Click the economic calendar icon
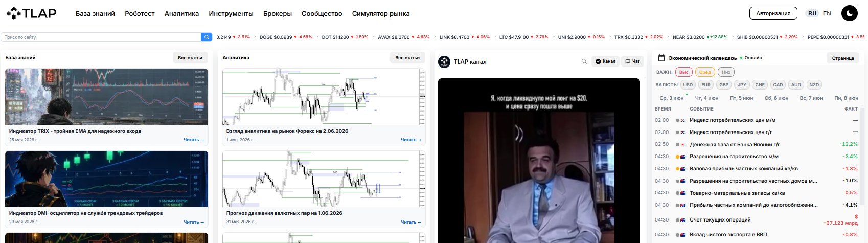Image resolution: width=868 pixels, height=243 pixels. (661, 58)
